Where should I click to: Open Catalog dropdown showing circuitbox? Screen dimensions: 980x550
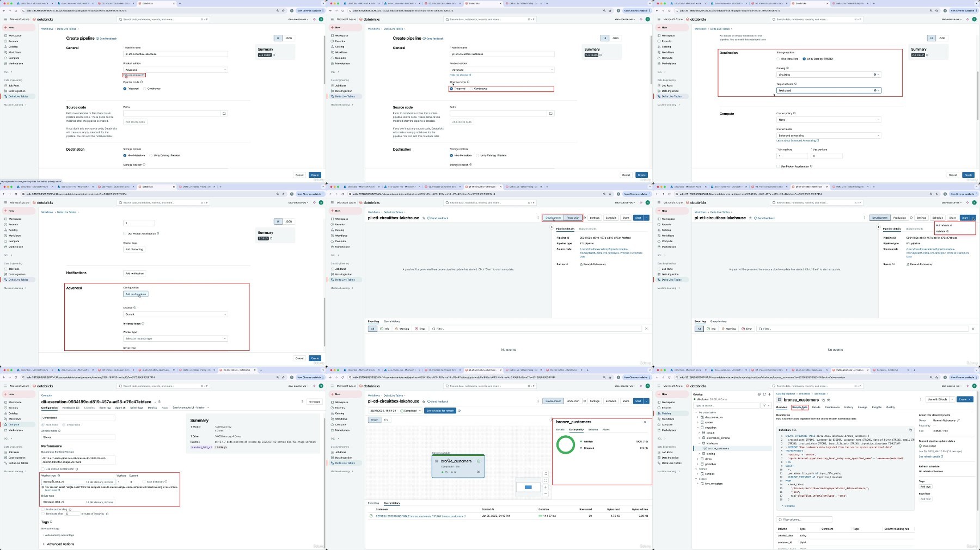[x=828, y=75]
